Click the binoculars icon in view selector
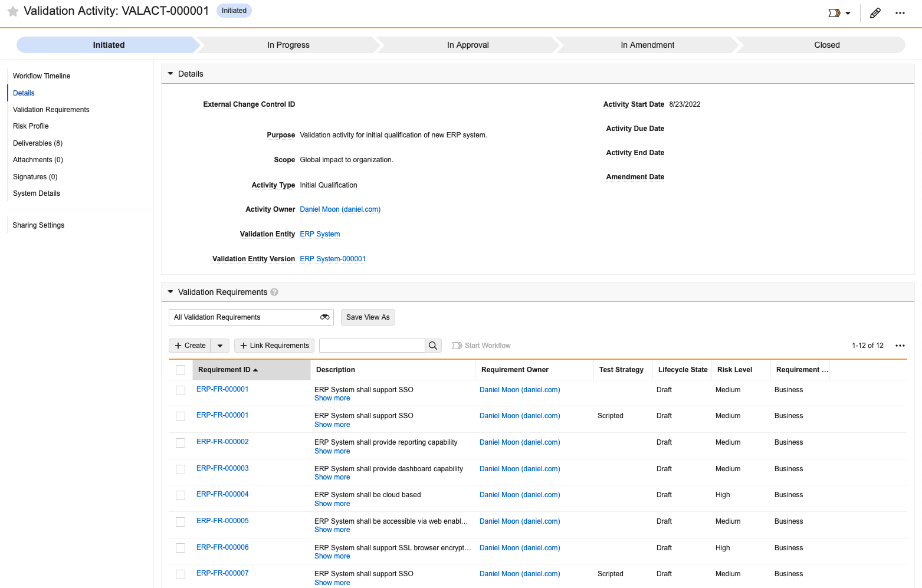Image resolution: width=922 pixels, height=588 pixels. click(324, 317)
